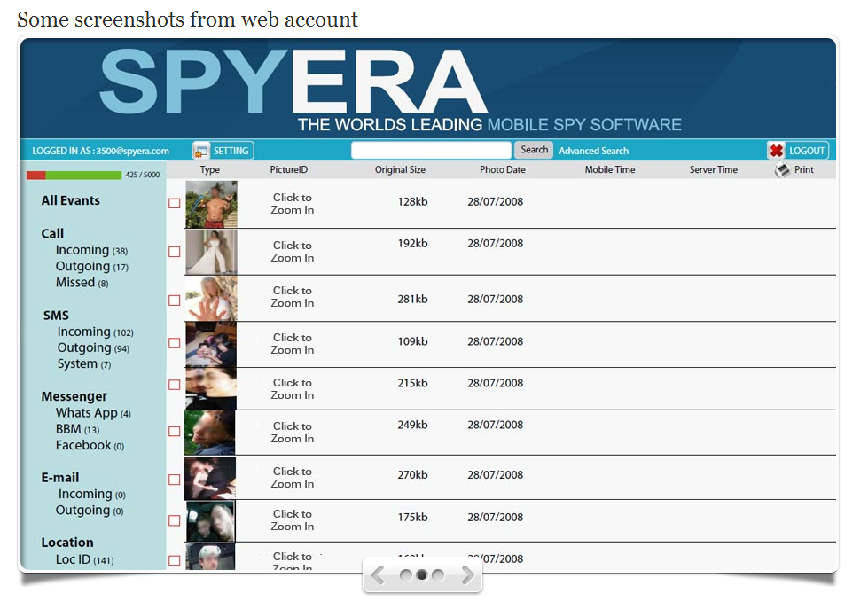Screen dimensions: 868x609
Task: Open thumbnail of the 175kb photo
Action: (210, 521)
